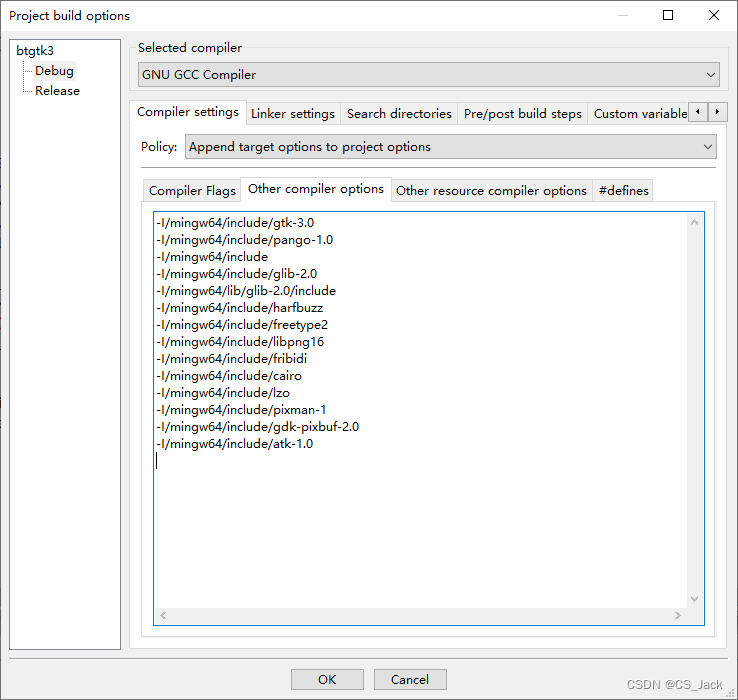Screen dimensions: 738x700
Task: Select the Release build target
Action: click(57, 90)
